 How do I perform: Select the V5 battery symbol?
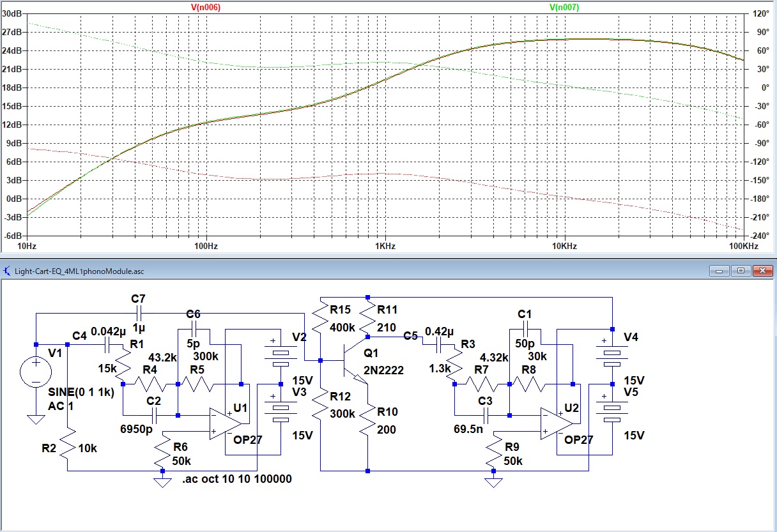coord(612,410)
